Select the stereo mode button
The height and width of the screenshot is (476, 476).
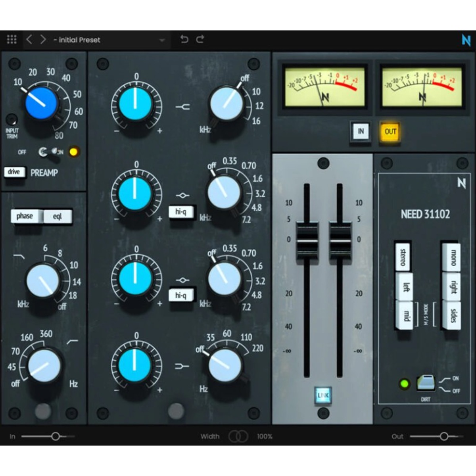coord(403,257)
